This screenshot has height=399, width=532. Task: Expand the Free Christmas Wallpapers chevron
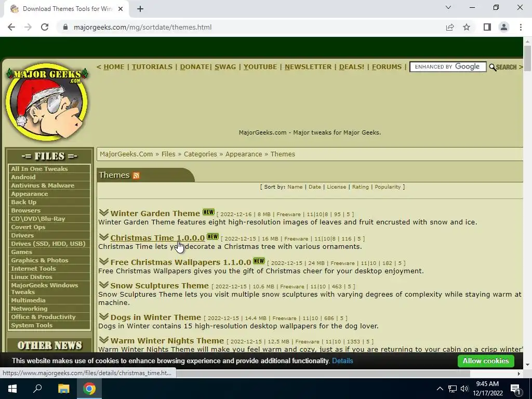tap(104, 261)
